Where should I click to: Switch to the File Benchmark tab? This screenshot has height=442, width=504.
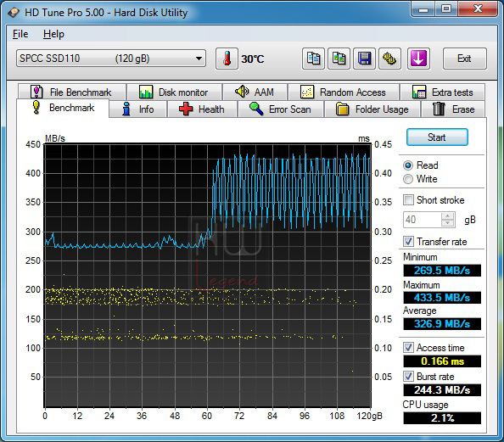pos(71,92)
